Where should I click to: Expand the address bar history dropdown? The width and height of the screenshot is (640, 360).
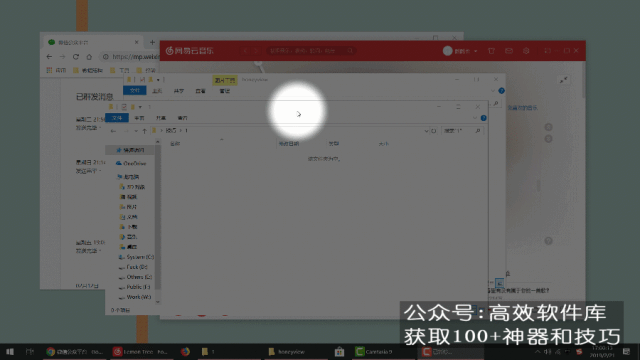tap(426, 131)
